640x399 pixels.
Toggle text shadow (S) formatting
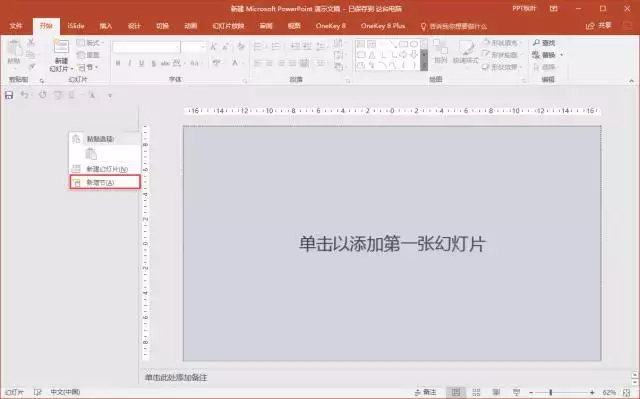153,63
